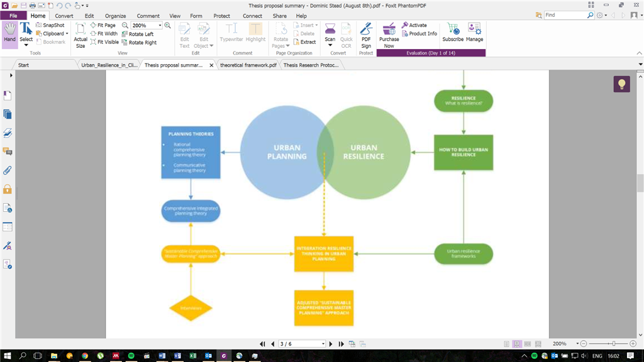Open the attachments panel
The height and width of the screenshot is (362, 644).
pyautogui.click(x=8, y=170)
